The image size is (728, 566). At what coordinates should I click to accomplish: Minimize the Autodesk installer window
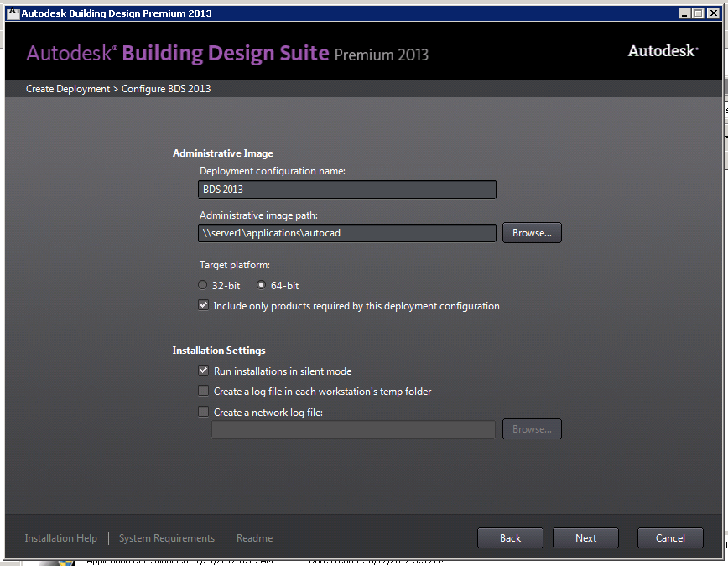pyautogui.click(x=684, y=13)
